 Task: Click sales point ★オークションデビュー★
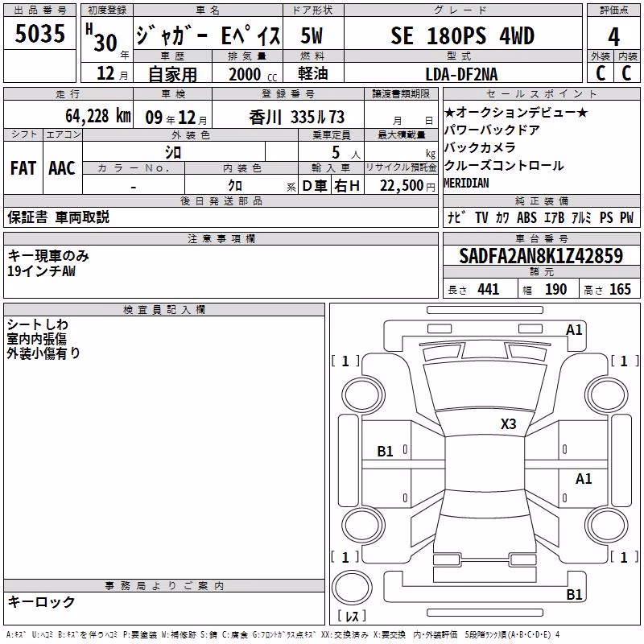tap(516, 112)
